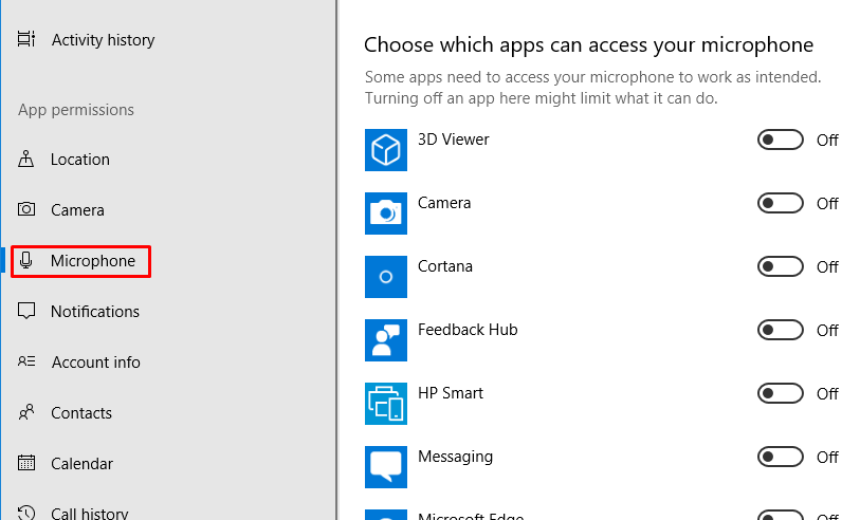The width and height of the screenshot is (860, 520).
Task: Select Microphone in the sidebar
Action: pyautogui.click(x=93, y=261)
